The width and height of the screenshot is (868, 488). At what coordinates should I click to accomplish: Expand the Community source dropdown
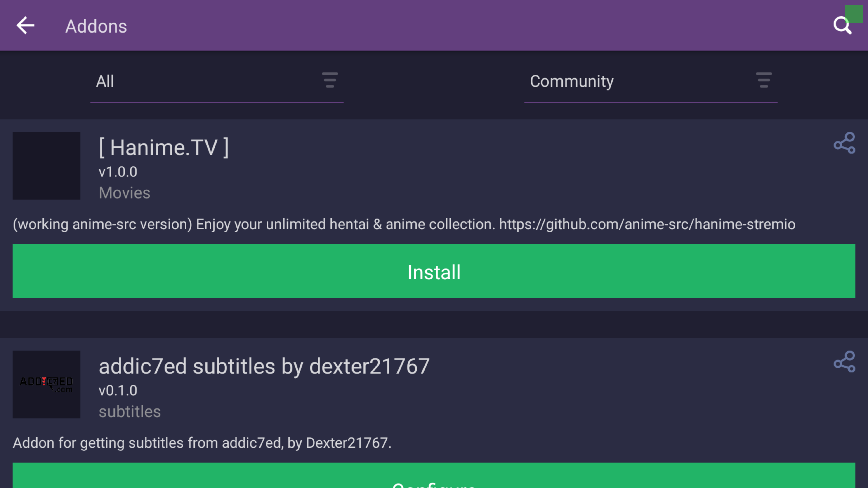650,81
